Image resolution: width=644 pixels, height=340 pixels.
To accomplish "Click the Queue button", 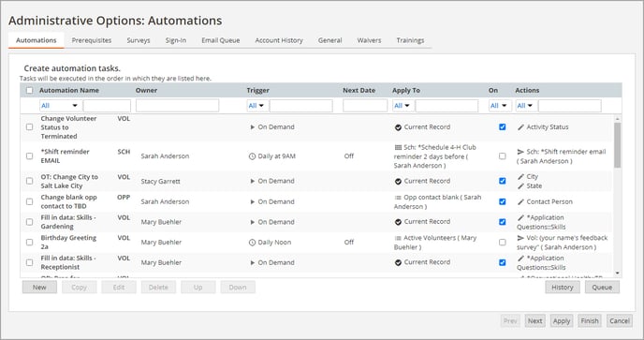I will pos(602,288).
